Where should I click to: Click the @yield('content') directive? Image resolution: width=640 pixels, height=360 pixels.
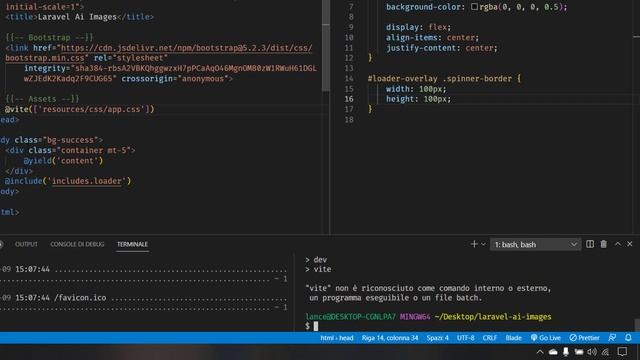[63, 161]
